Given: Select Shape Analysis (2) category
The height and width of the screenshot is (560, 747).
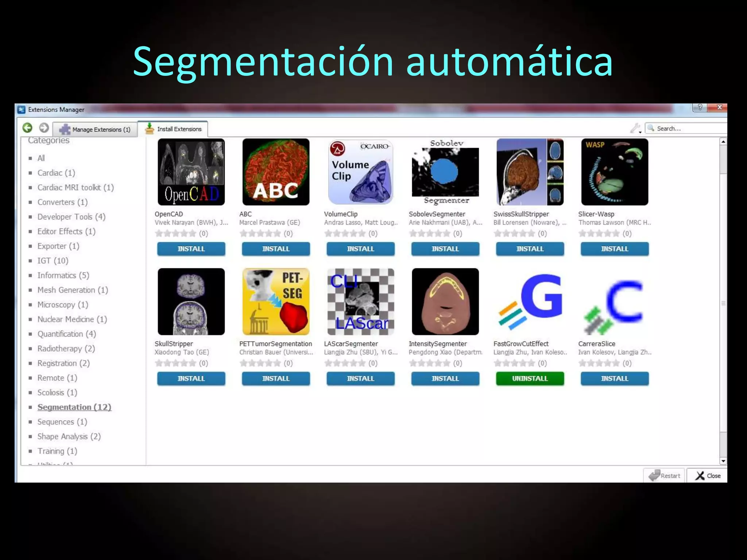Looking at the screenshot, I should 69,436.
